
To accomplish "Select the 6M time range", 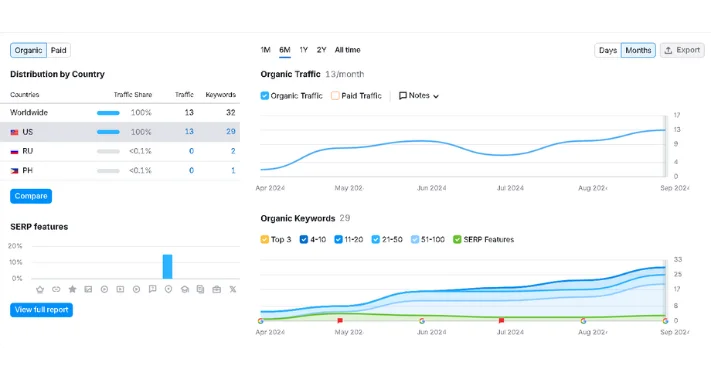I will pos(285,50).
